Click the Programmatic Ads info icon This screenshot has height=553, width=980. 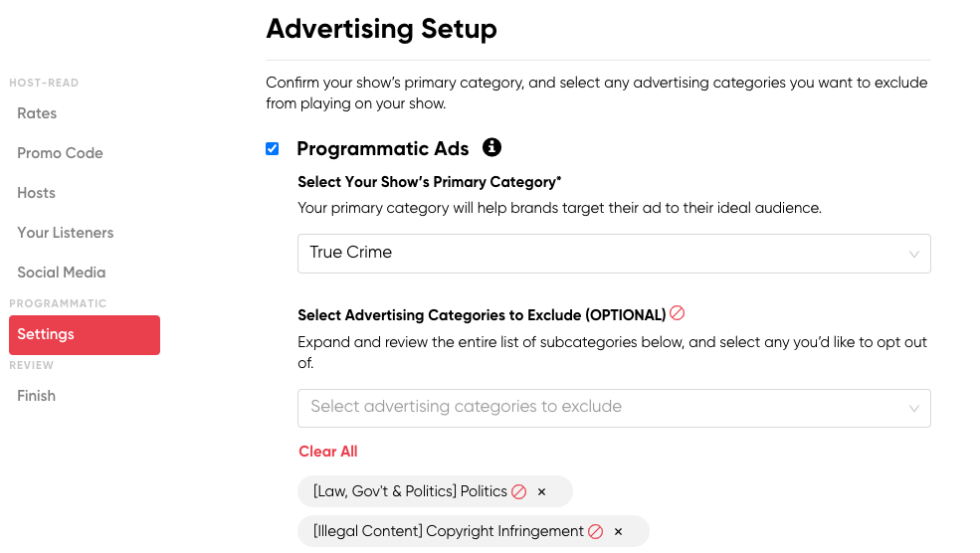(491, 147)
